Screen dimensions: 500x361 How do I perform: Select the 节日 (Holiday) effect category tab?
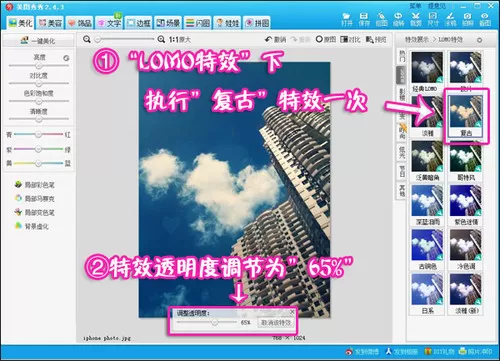coord(402,171)
